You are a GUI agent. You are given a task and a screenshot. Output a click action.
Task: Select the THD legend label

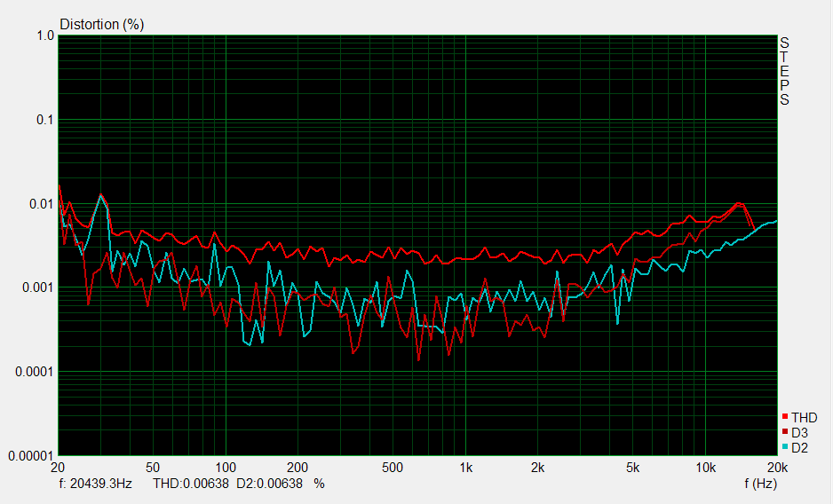pyautogui.click(x=805, y=417)
